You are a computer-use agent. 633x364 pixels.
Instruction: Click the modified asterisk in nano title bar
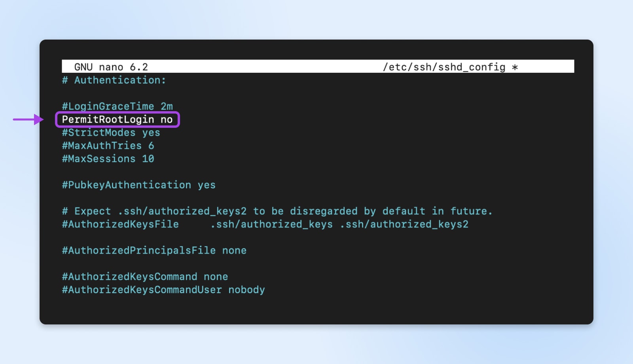pos(515,67)
